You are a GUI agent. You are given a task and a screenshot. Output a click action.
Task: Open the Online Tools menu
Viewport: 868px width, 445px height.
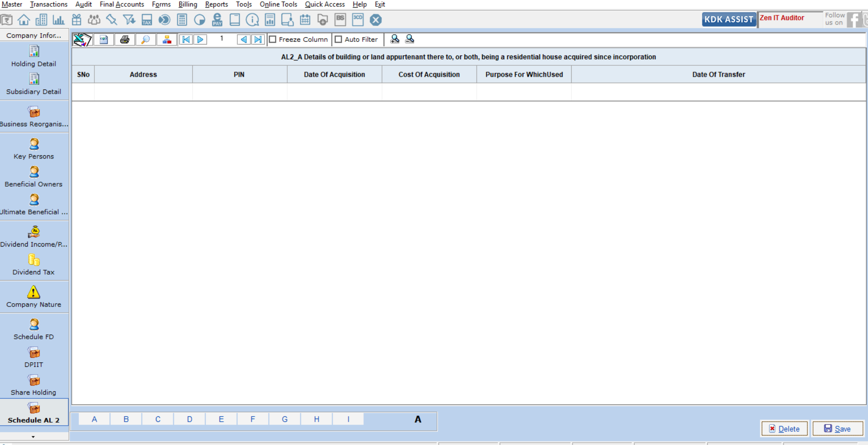click(278, 4)
